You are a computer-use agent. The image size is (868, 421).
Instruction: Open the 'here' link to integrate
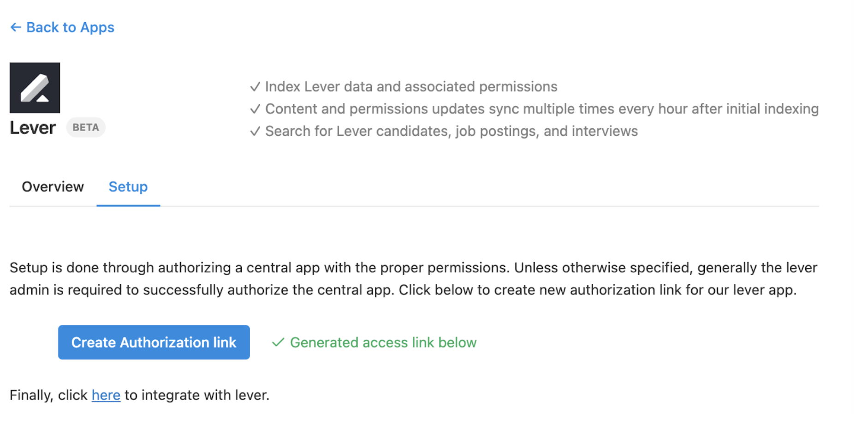click(x=106, y=395)
